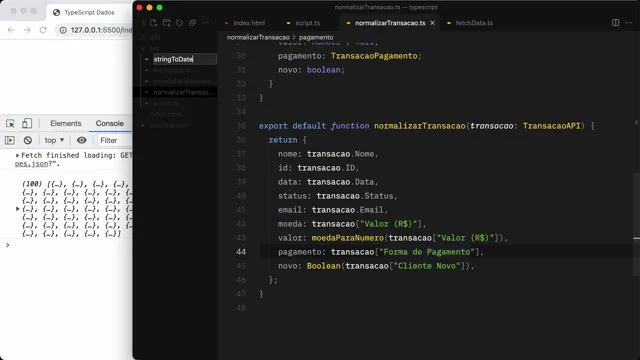Close the normalizarTransacao.ts tab
This screenshot has height=360, width=640.
432,23
